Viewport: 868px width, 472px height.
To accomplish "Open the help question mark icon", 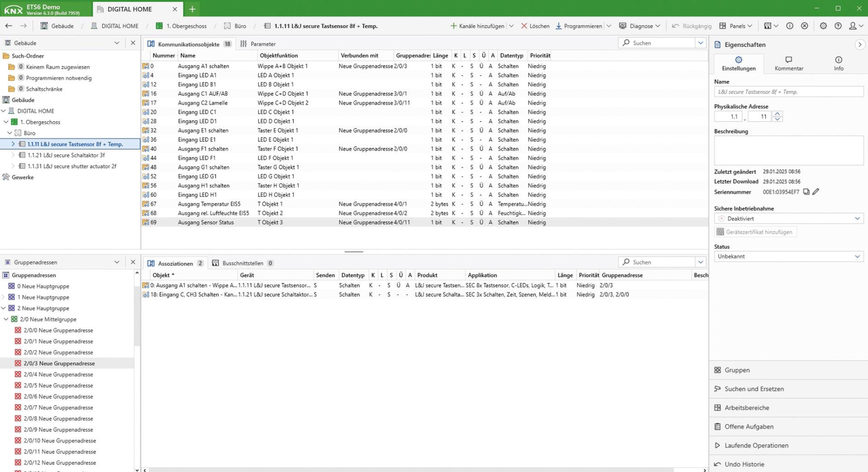I will 838,26.
